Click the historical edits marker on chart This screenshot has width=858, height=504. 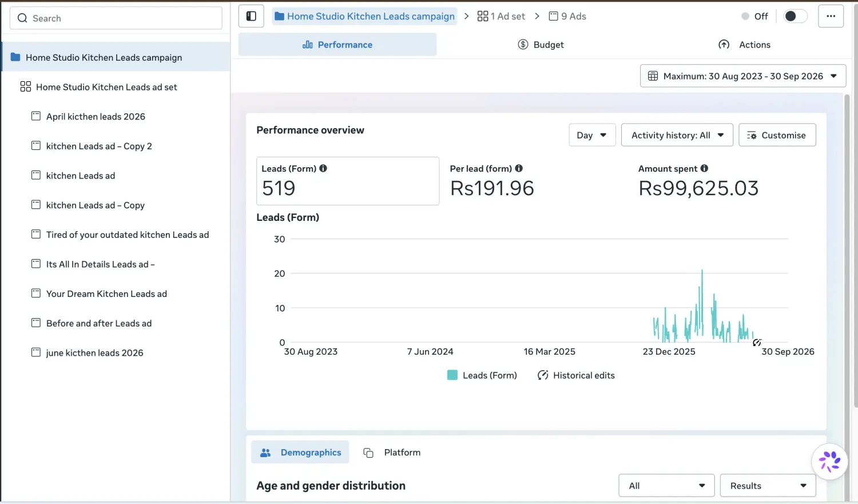(x=757, y=342)
